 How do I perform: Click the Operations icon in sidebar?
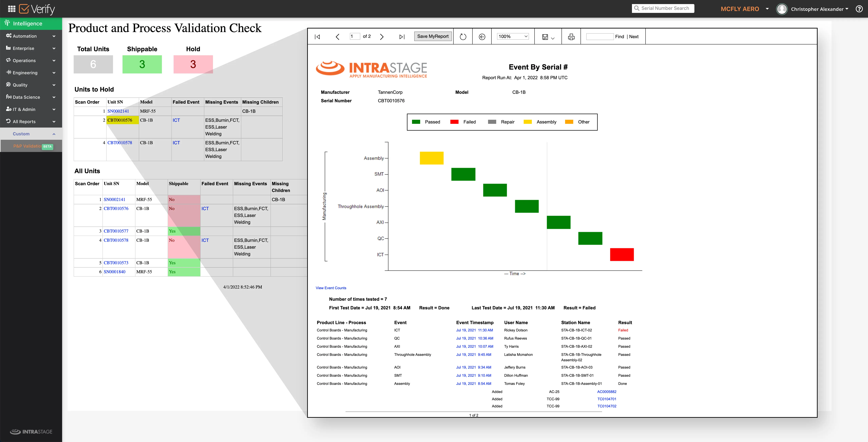8,60
